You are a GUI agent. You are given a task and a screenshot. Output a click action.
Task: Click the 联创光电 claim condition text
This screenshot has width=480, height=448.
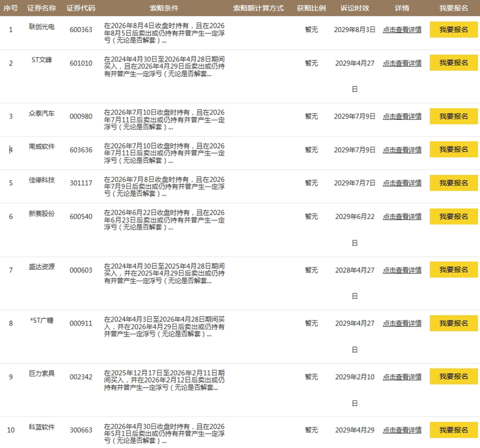tap(164, 33)
